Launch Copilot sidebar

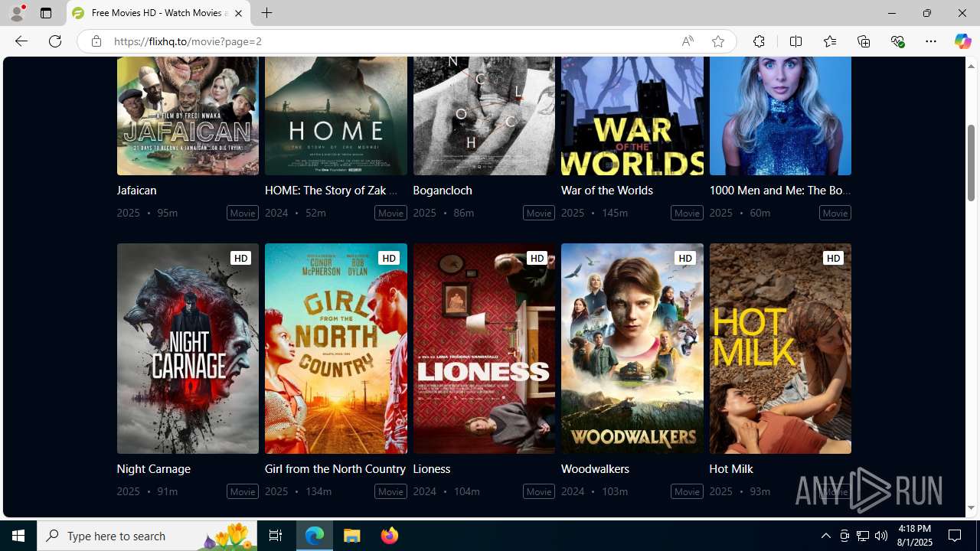point(962,41)
